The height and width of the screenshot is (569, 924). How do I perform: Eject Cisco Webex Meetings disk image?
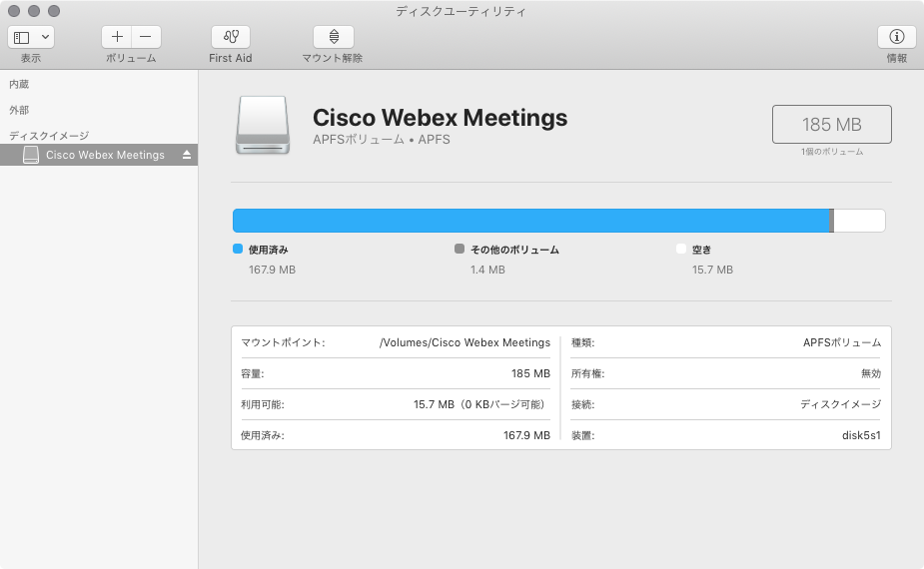tap(186, 156)
